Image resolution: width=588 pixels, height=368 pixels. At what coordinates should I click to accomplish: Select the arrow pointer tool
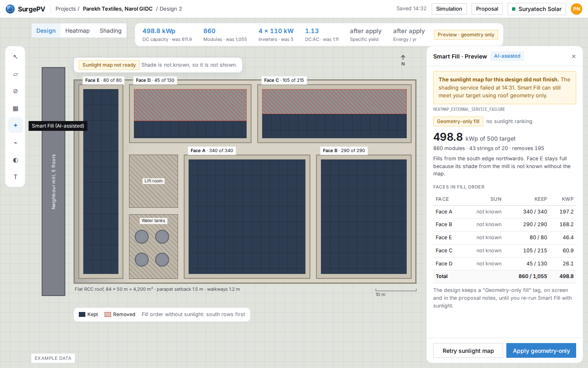coord(16,57)
